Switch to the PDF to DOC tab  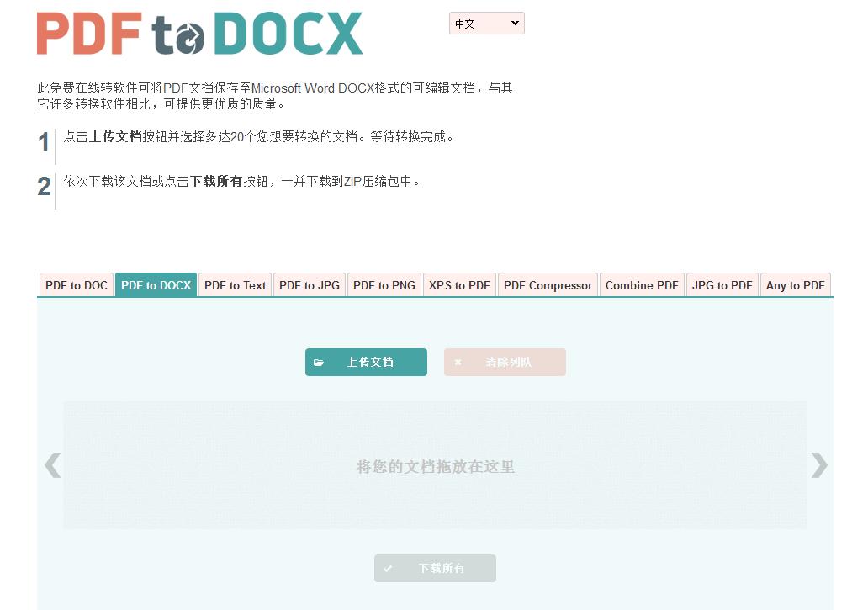pyautogui.click(x=75, y=285)
